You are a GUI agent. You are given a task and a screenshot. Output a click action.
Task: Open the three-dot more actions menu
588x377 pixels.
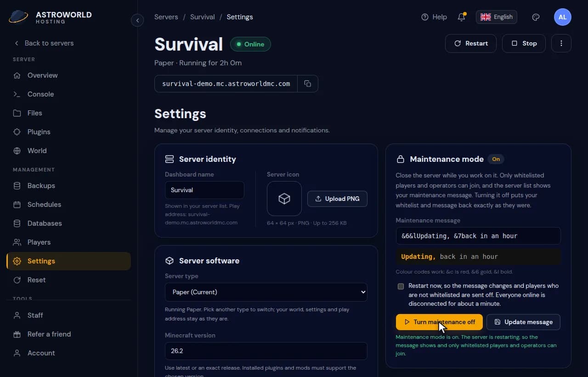[x=561, y=43]
